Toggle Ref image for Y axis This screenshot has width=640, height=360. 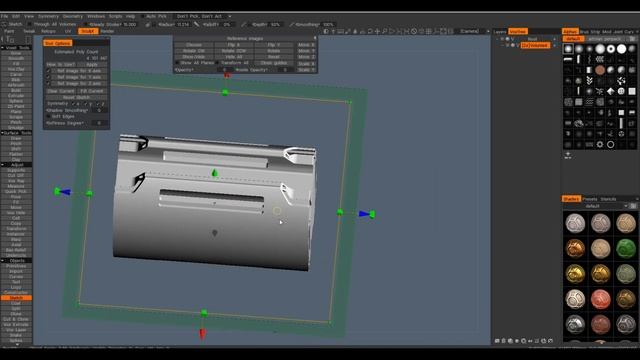49,77
